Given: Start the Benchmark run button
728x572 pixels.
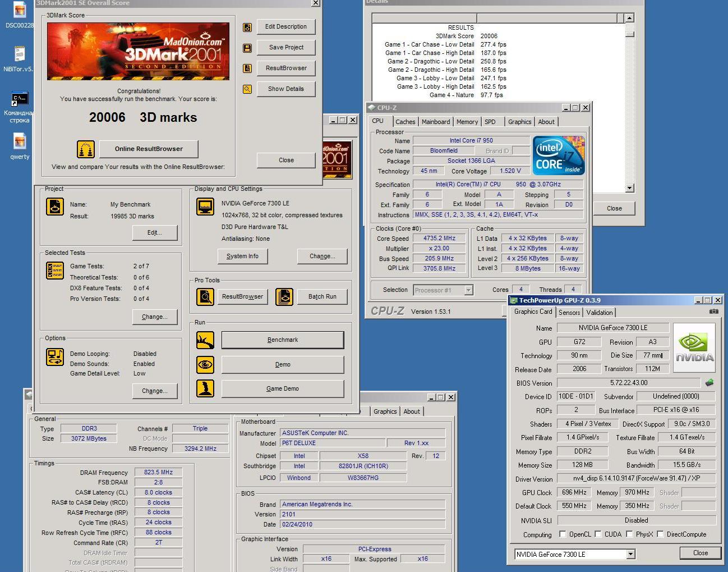Looking at the screenshot, I should 283,340.
